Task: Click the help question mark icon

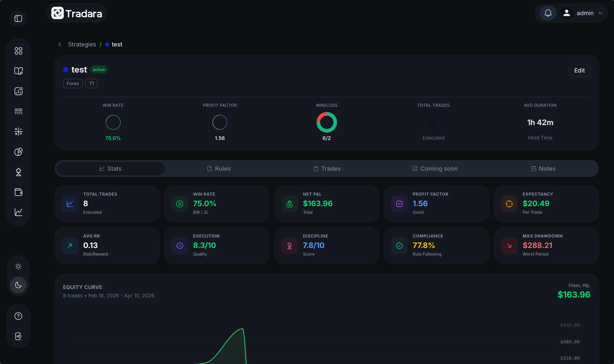Action: pos(19,316)
